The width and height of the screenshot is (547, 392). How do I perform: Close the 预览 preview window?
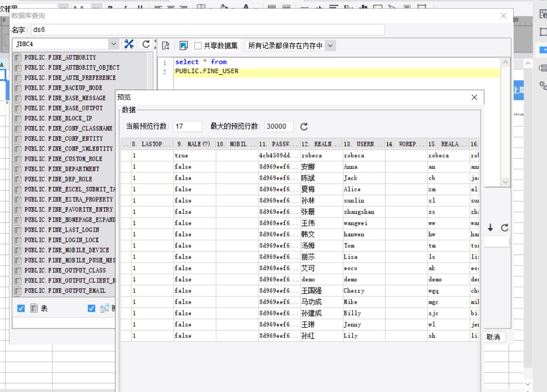click(x=474, y=97)
